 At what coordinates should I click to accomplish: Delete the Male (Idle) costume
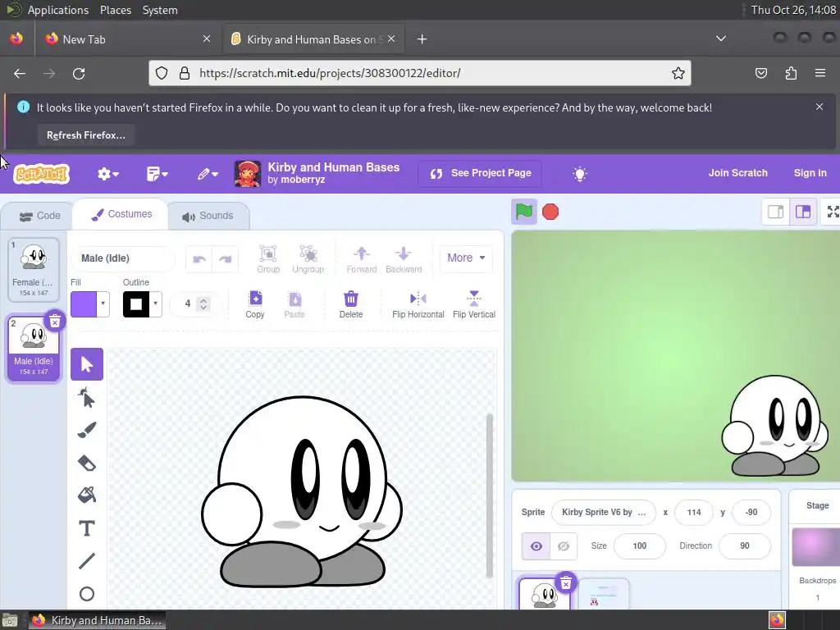click(x=55, y=322)
